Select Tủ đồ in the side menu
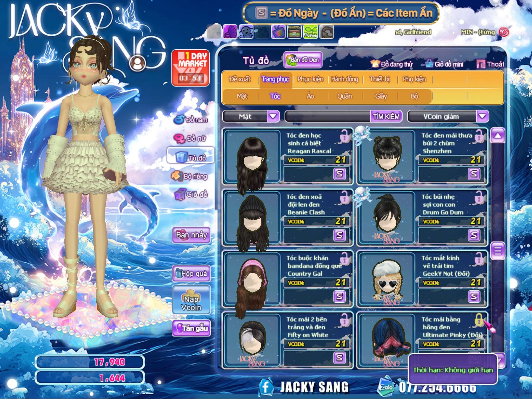Viewport: 532px width, 399px height. click(x=191, y=156)
